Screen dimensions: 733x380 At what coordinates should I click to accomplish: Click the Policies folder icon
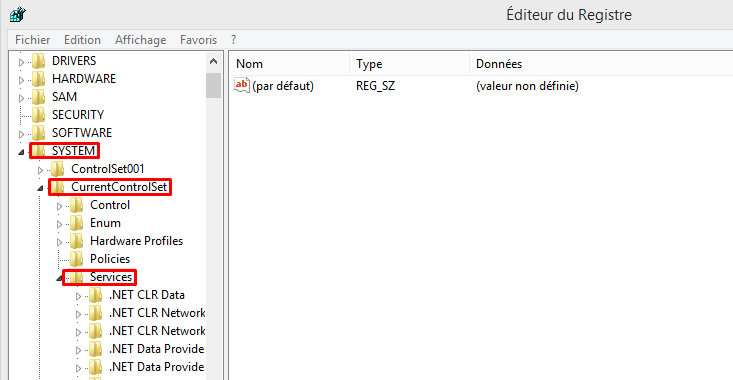(x=77, y=259)
